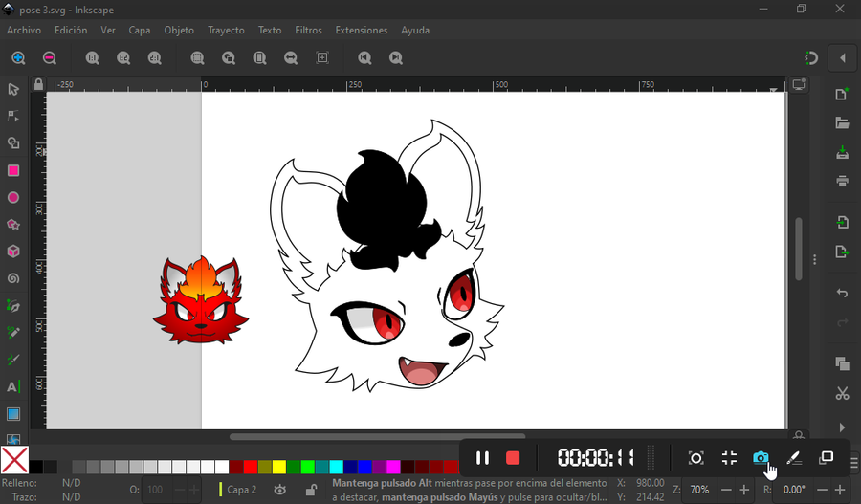
Task: Click the Zoom In magnifier icon
Action: (18, 57)
